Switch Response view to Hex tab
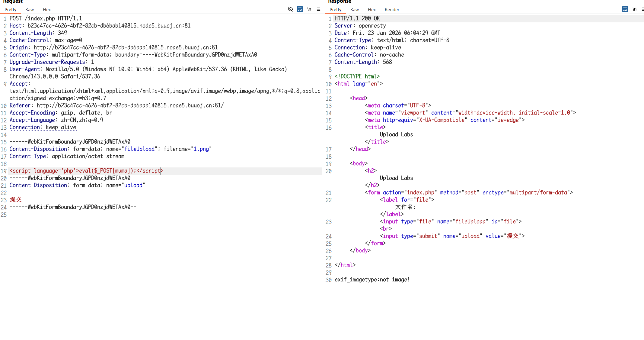This screenshot has width=644, height=340. (x=372, y=10)
